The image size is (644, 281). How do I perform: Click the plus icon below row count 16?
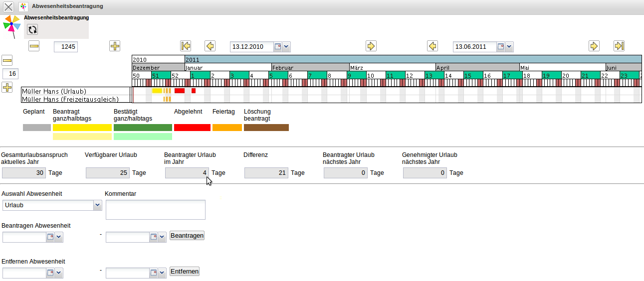pos(7,88)
